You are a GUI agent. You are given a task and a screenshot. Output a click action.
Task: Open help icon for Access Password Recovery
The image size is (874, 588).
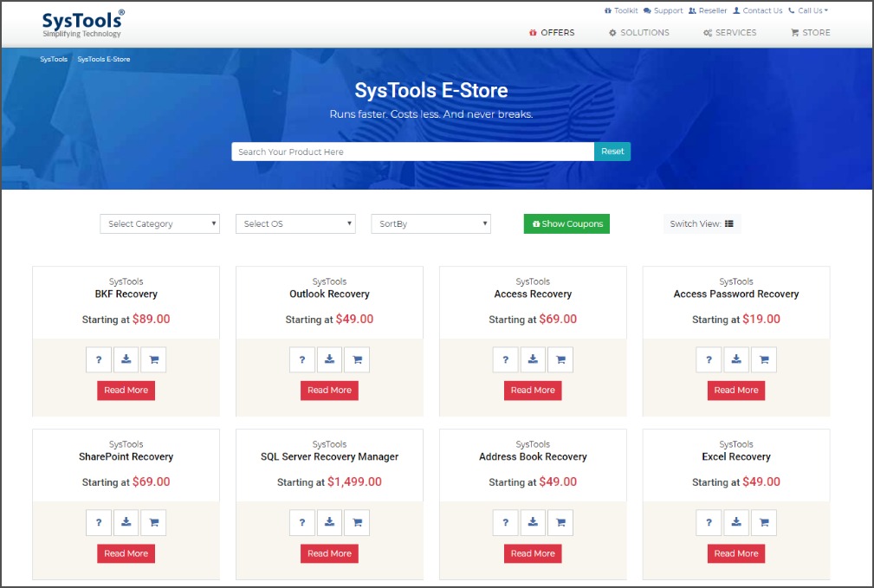(x=709, y=359)
